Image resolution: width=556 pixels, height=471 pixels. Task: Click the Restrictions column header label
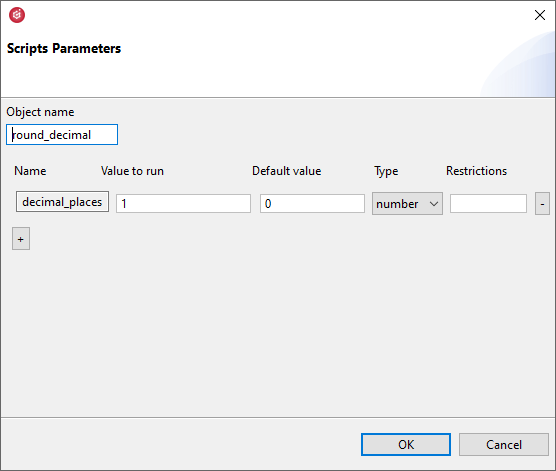click(476, 171)
